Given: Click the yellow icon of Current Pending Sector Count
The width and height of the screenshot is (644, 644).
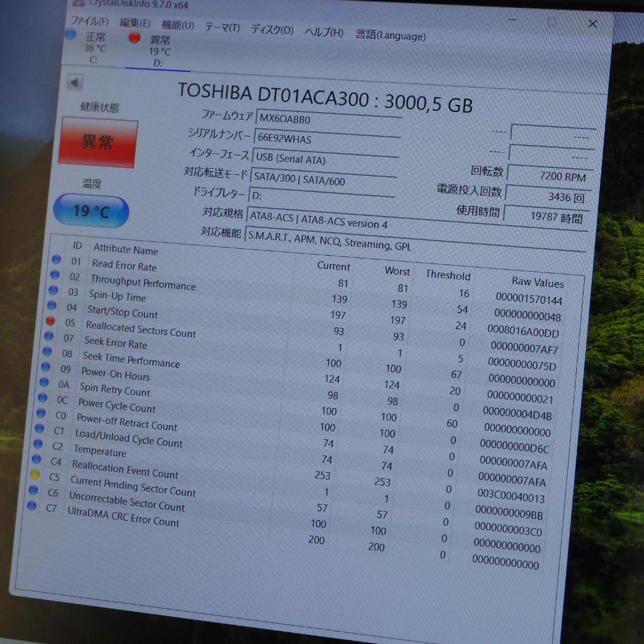Looking at the screenshot, I should tap(35, 475).
